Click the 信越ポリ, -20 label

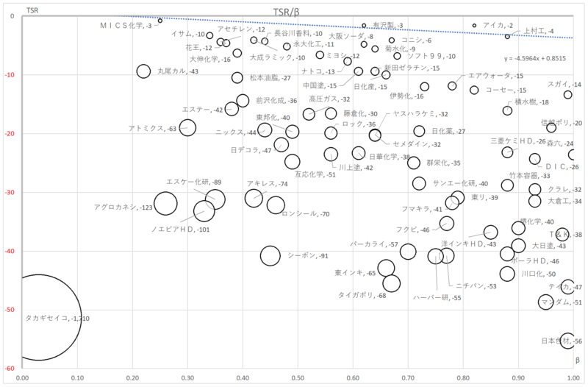tap(562, 123)
